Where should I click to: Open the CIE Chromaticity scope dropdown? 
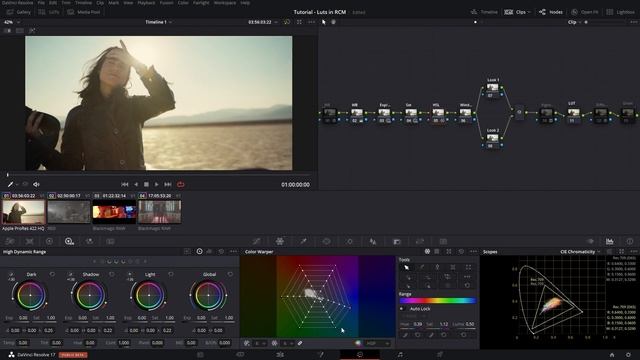pos(580,252)
